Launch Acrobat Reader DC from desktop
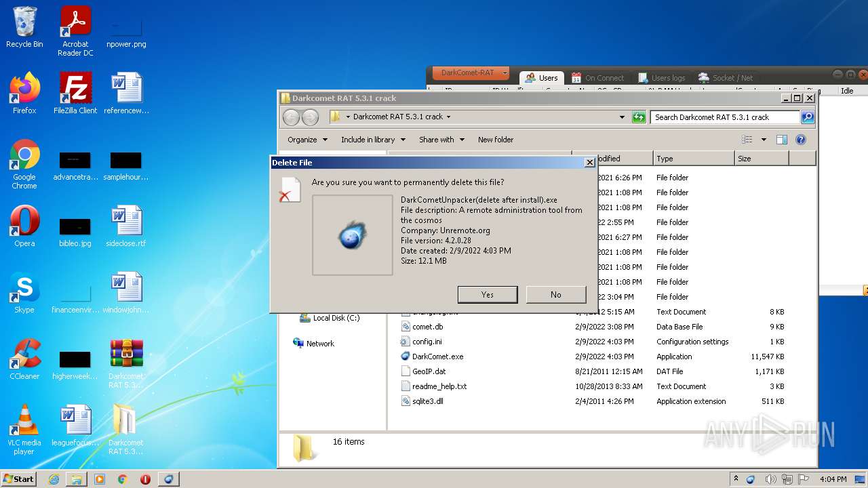 click(75, 31)
